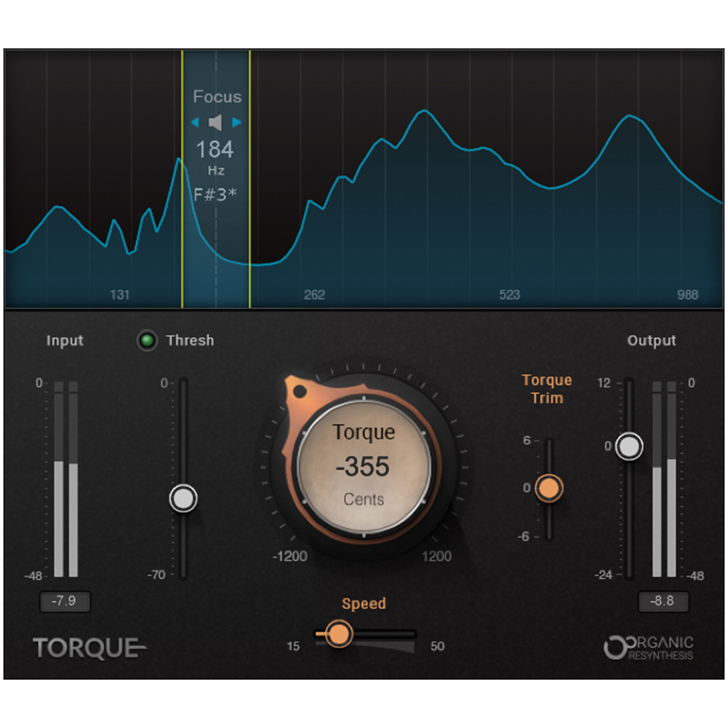
Task: Click the 523 frequency marker on analyzer
Action: tap(509, 295)
